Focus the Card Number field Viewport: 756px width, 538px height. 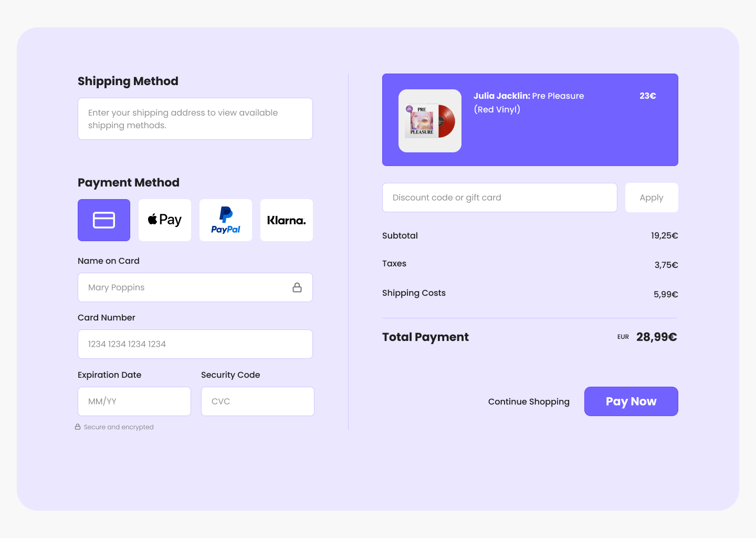click(x=195, y=344)
